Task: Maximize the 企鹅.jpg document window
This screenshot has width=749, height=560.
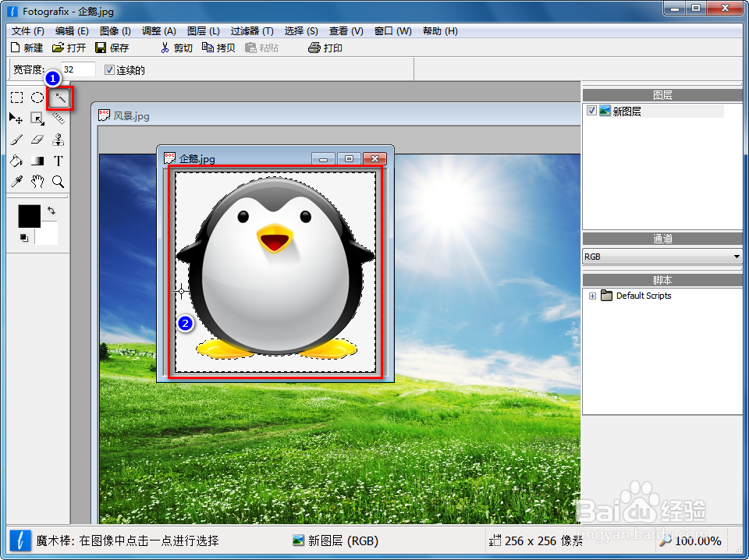Action: pyautogui.click(x=349, y=158)
